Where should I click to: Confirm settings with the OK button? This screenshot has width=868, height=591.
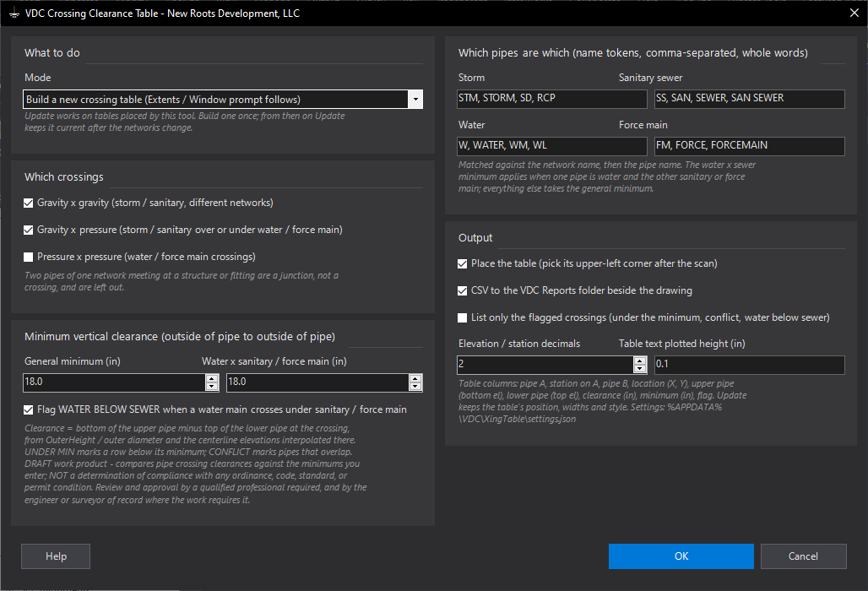[681, 556]
